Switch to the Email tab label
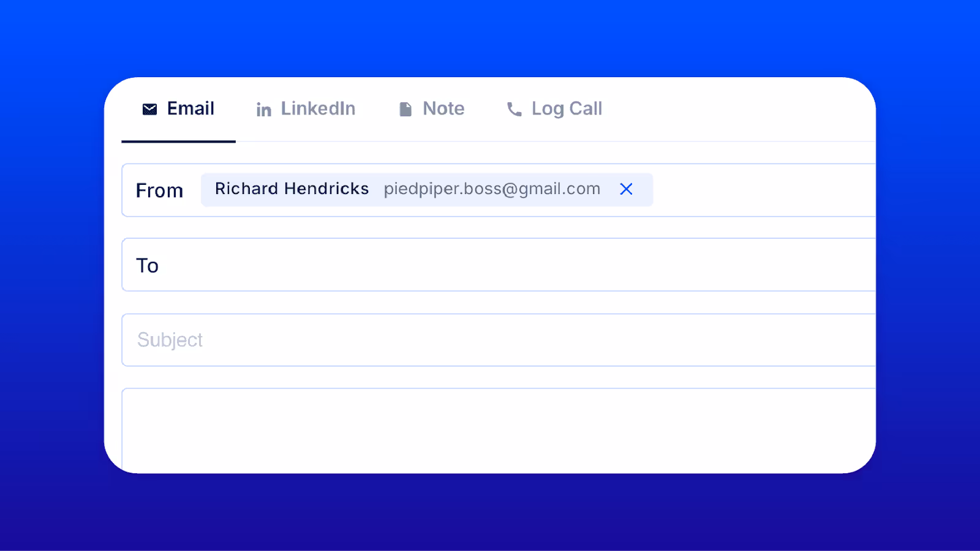Viewport: 980px width, 551px height. point(190,108)
